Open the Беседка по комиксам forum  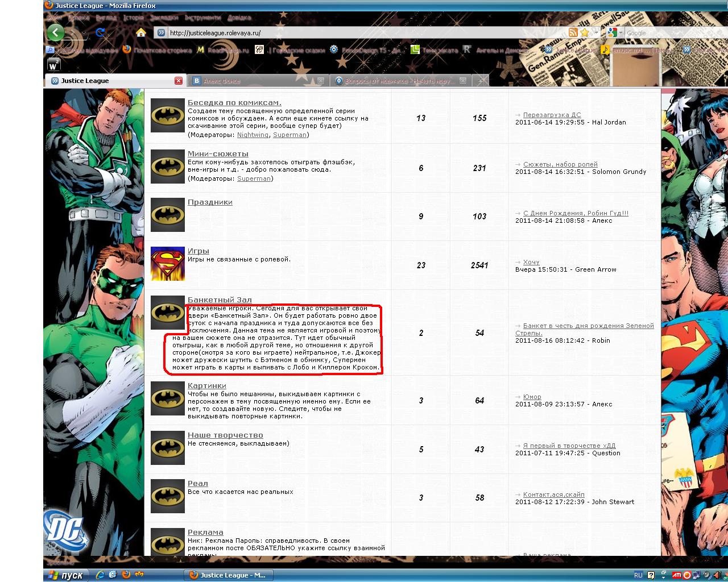[x=234, y=103]
